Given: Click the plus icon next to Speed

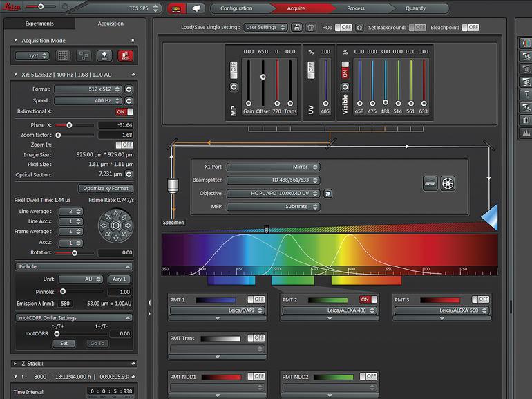Looking at the screenshot, I should pyautogui.click(x=129, y=101).
